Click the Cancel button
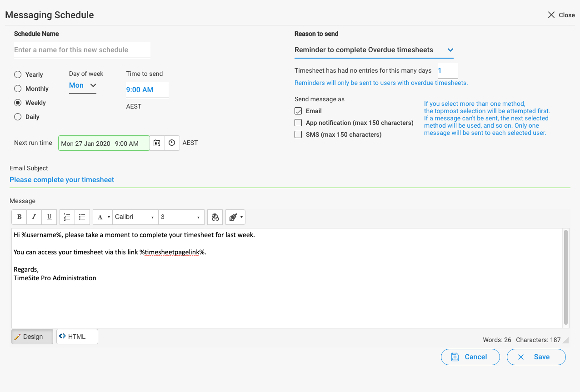 click(x=470, y=357)
